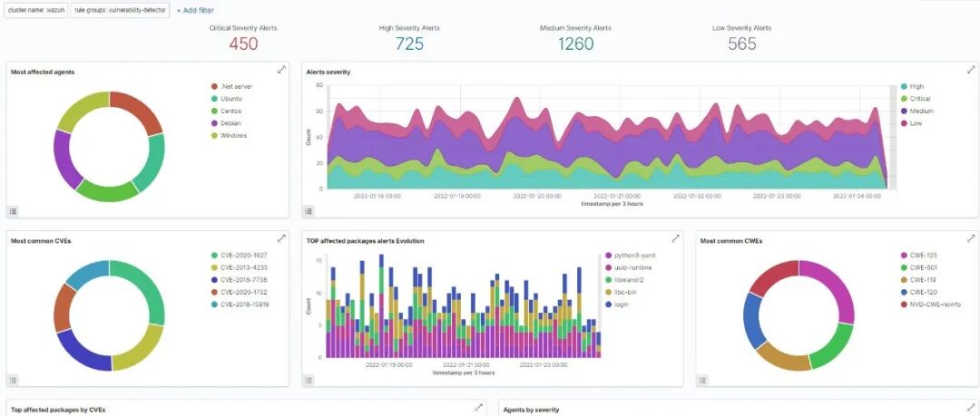Select CVE-2020-1752 in the legend
This screenshot has width=980, height=416.
coord(240,292)
